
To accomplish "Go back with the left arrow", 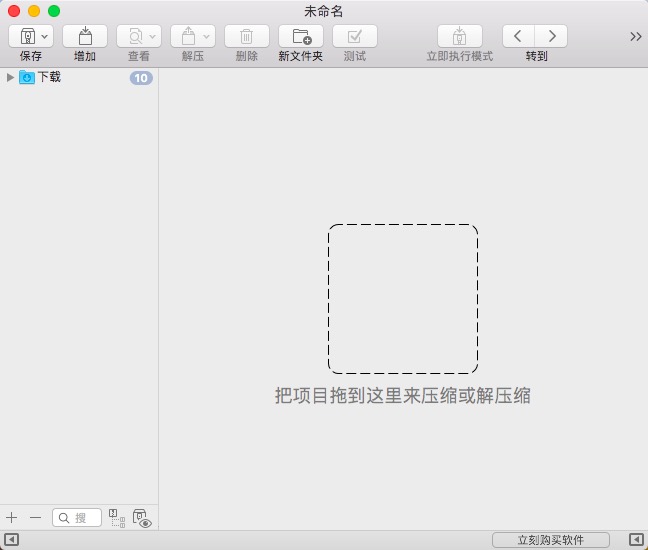I will point(518,36).
